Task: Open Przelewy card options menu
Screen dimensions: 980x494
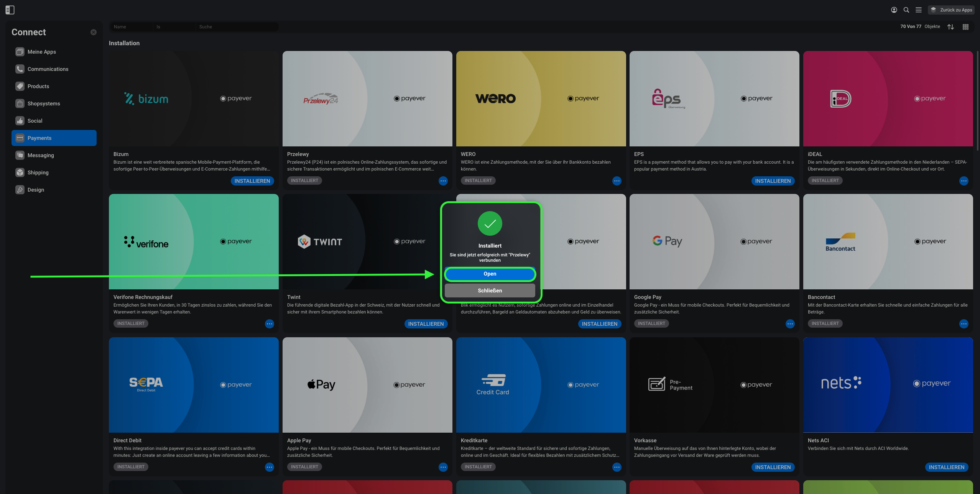Action: tap(443, 181)
